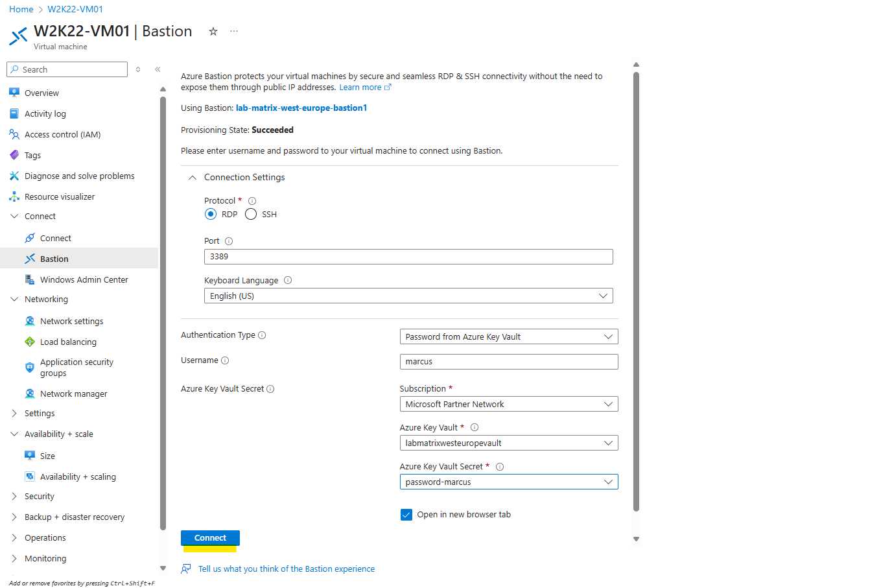Click the blue Connect button
892x588 pixels.
click(210, 538)
